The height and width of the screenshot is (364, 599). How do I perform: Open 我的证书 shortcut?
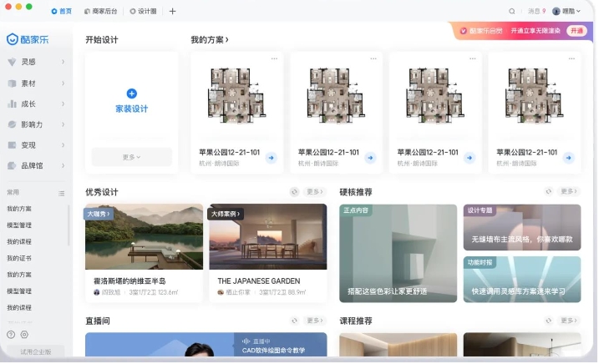tap(19, 258)
